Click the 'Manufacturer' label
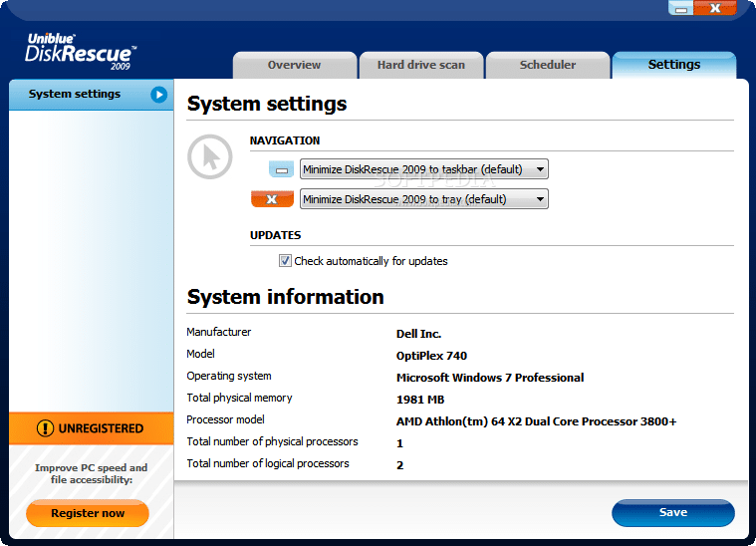This screenshot has width=756, height=546. (218, 332)
